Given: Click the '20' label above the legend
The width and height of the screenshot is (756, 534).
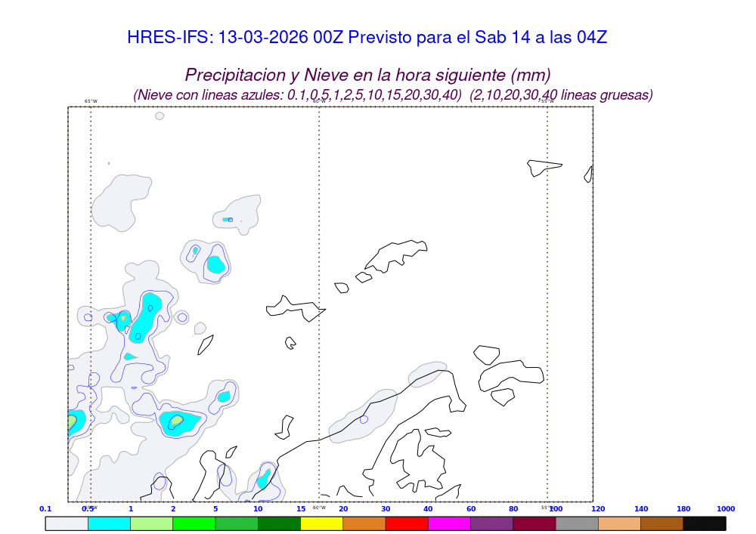Looking at the screenshot, I should click(343, 509).
